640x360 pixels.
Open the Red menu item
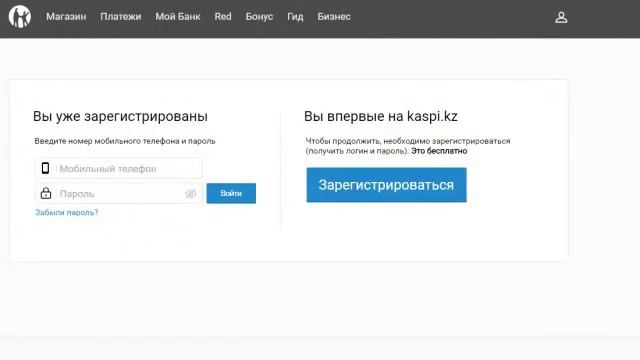point(223,16)
